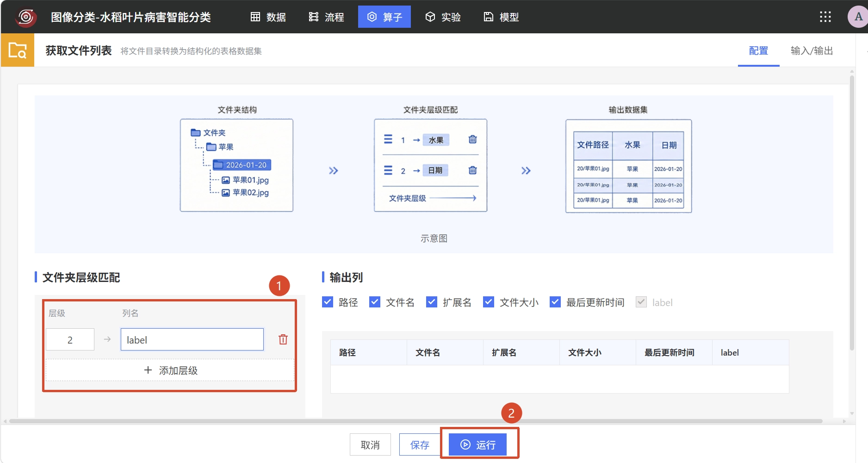Toggle the 路径 checkbox

tap(328, 302)
